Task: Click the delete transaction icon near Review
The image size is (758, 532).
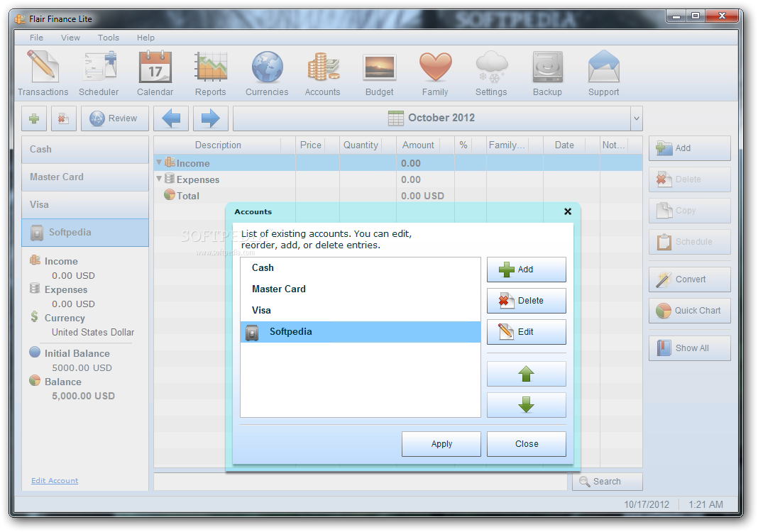Action: 63,118
